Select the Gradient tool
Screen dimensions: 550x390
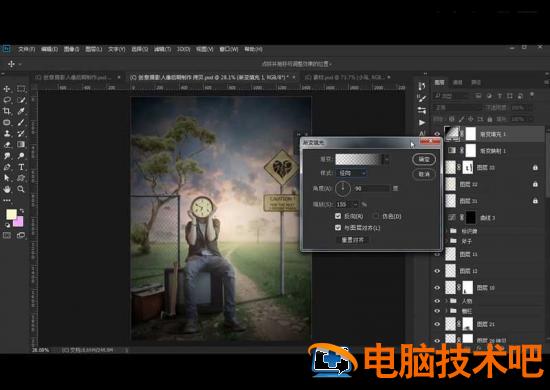(x=21, y=144)
